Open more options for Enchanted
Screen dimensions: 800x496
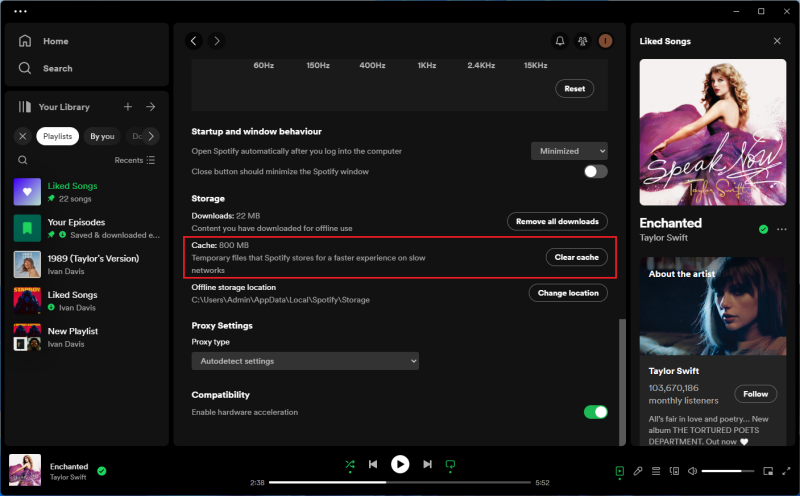[782, 229]
